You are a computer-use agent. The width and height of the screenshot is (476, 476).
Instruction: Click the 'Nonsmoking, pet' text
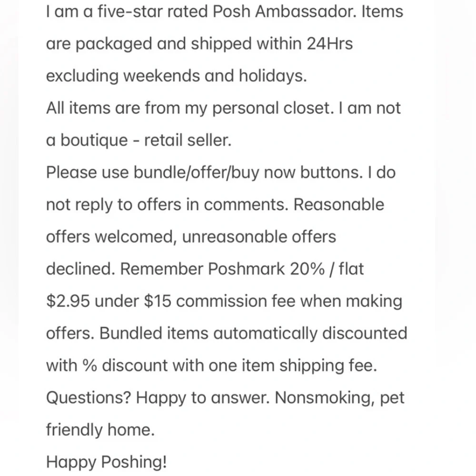[340, 397]
